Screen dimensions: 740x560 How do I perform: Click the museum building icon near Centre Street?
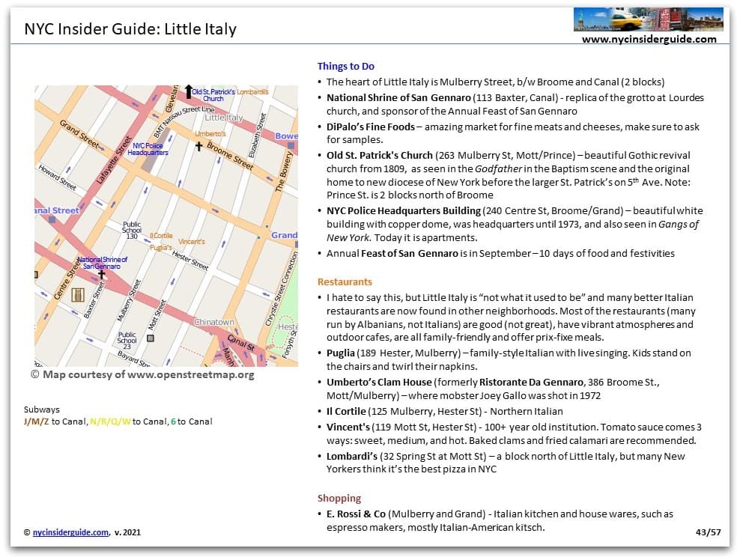78,295
